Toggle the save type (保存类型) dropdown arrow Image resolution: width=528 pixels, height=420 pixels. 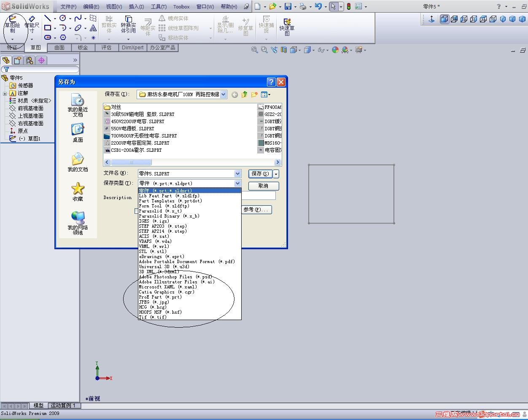click(x=237, y=183)
